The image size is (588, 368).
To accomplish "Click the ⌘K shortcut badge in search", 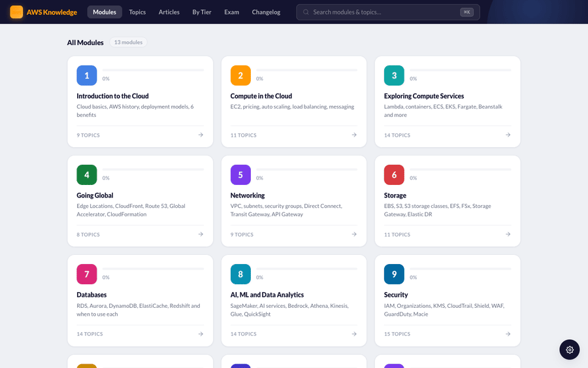I will [x=466, y=12].
